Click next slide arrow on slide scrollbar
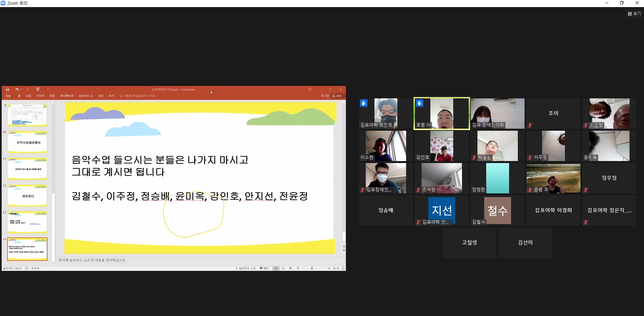644x316 pixels. pyautogui.click(x=344, y=250)
